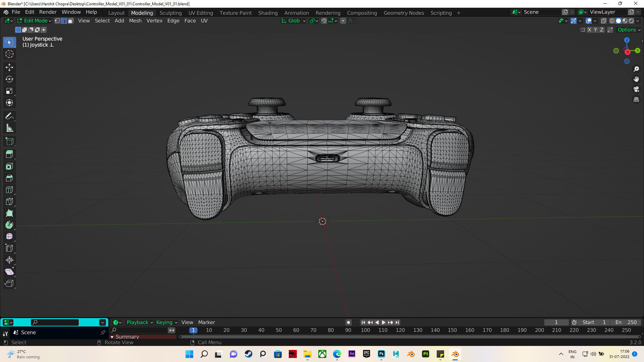The image size is (644, 362).
Task: Select the Bevel tool
Action: 9,178
